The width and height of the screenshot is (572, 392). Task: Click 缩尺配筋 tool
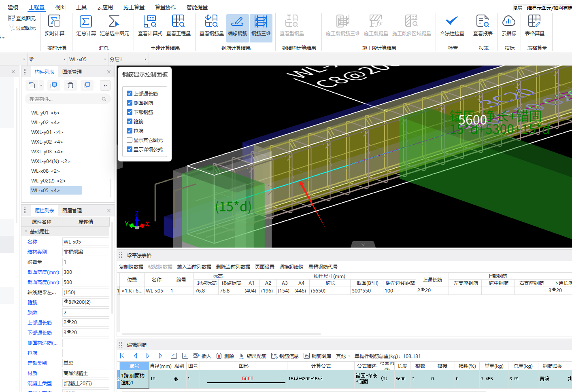click(253, 356)
